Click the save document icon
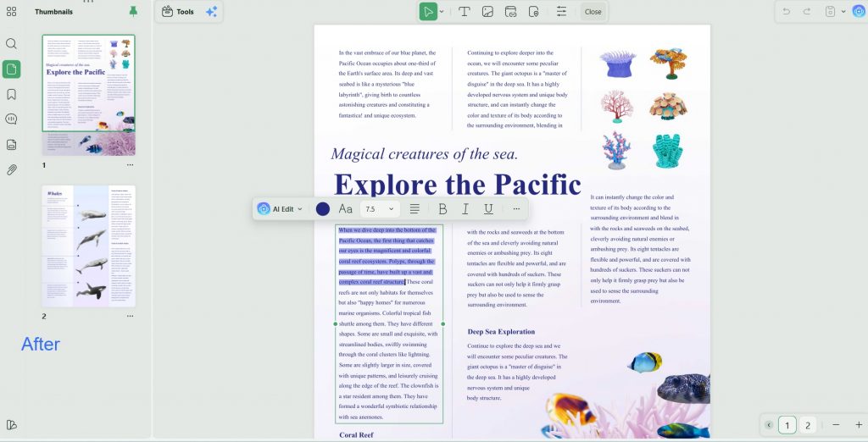 [830, 12]
